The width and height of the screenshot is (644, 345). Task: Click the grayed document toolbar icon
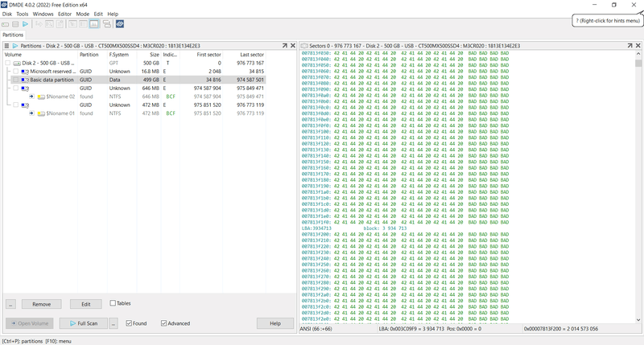pos(60,24)
